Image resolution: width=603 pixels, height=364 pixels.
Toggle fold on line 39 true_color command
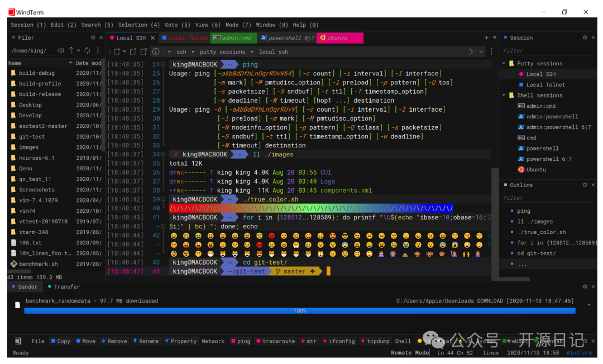tap(163, 199)
